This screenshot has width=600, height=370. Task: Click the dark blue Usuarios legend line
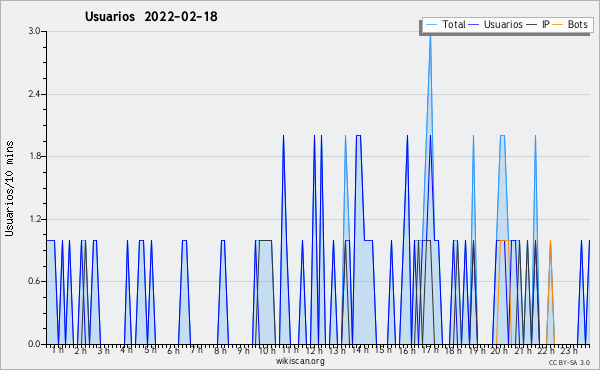coord(474,25)
